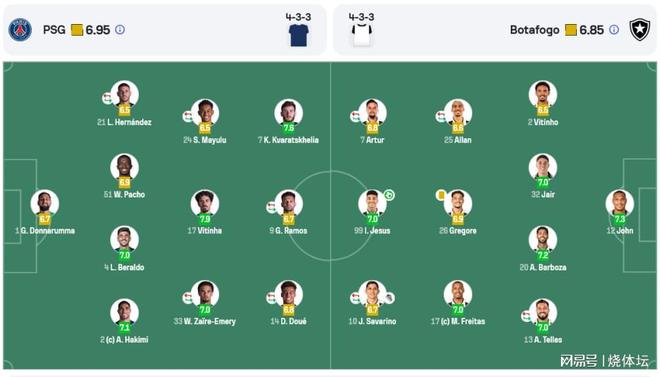Click the blue PSG jersey icon
The width and height of the screenshot is (660, 377).
point(299,35)
